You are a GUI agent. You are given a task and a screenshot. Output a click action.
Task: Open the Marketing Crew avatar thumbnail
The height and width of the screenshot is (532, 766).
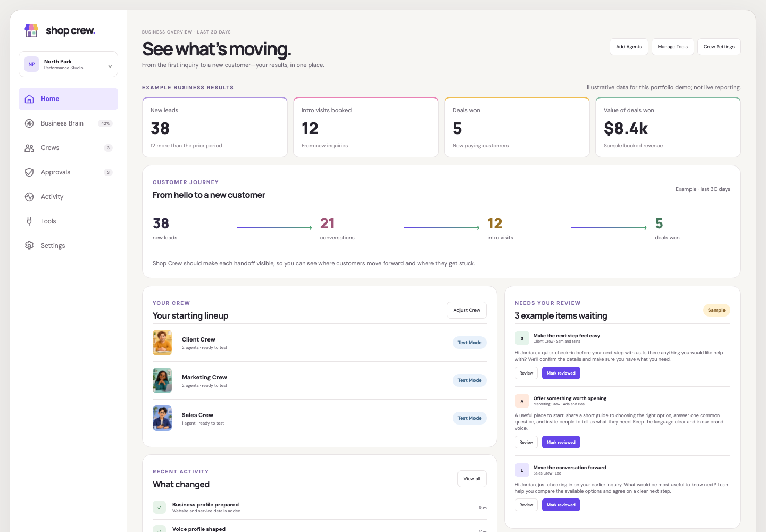click(162, 380)
